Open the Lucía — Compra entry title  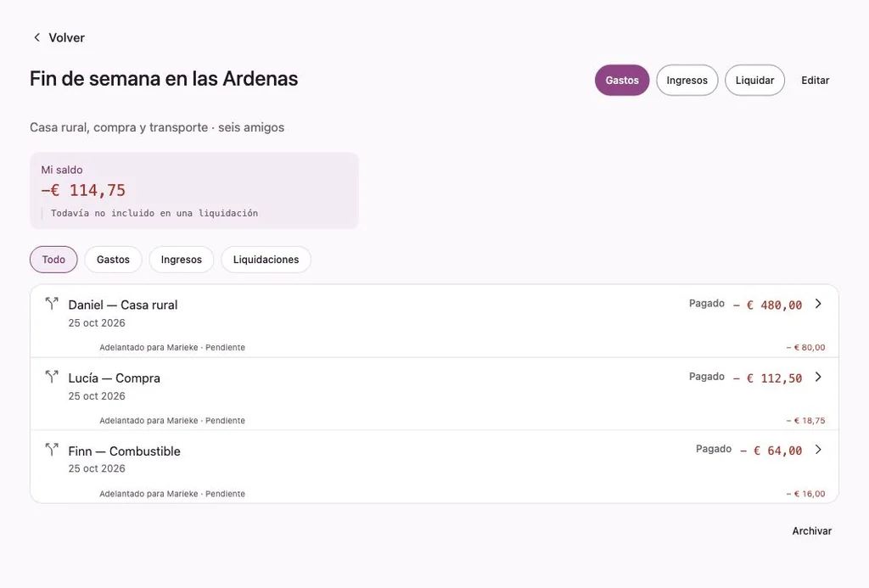click(x=115, y=378)
